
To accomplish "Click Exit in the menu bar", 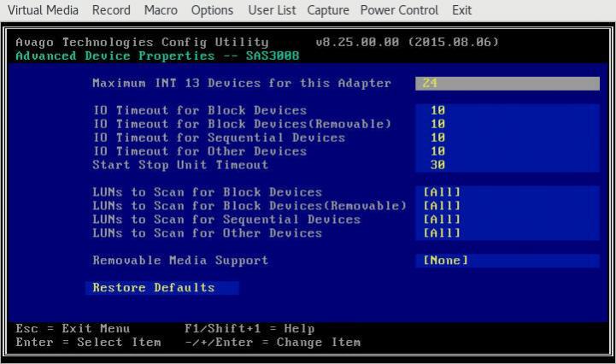I will [461, 10].
